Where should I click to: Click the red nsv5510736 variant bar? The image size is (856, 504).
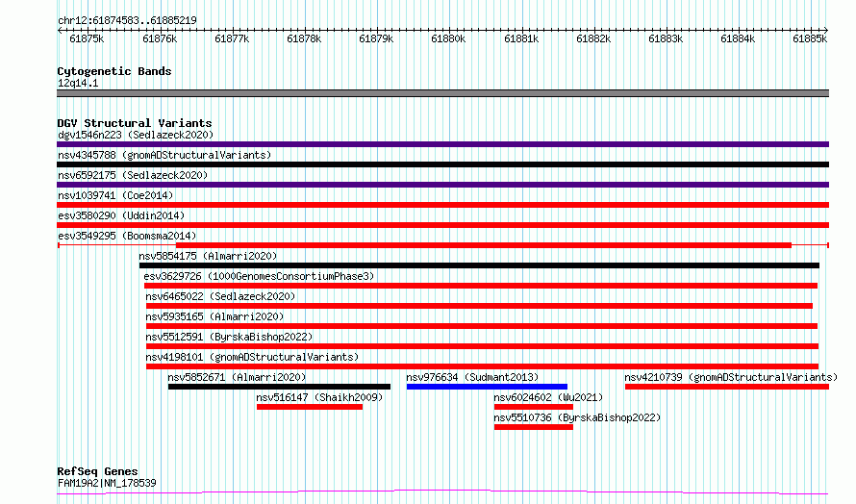(534, 427)
